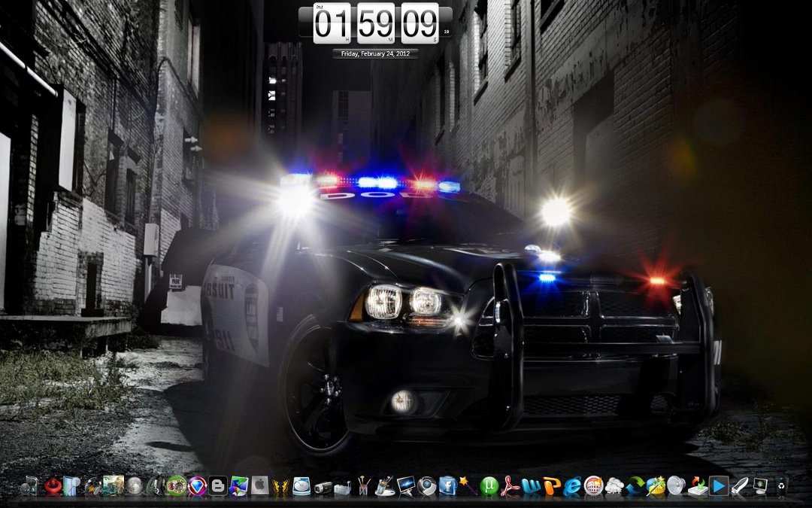Image resolution: width=812 pixels, height=508 pixels.
Task: Open the brush cup on plate icon
Action: coord(385,486)
